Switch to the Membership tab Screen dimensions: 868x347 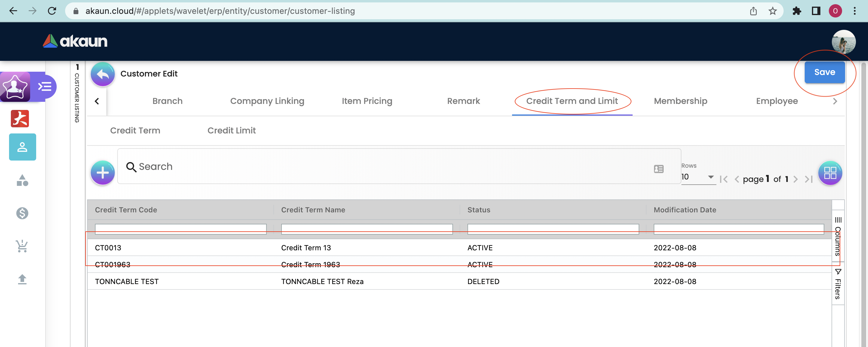(680, 101)
